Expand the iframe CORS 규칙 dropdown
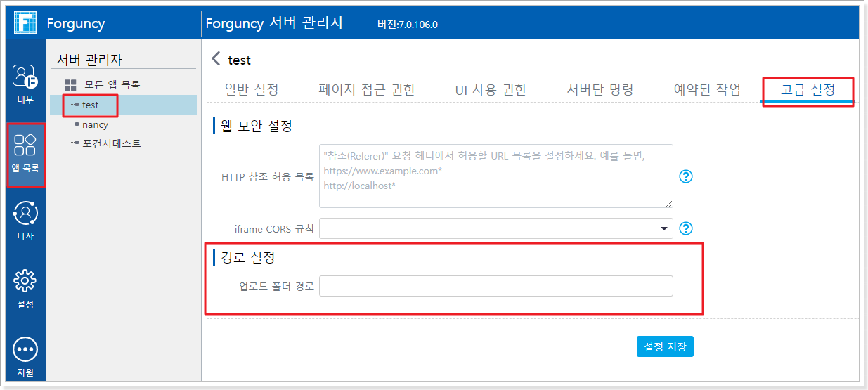The width and height of the screenshot is (868, 390). (x=663, y=228)
